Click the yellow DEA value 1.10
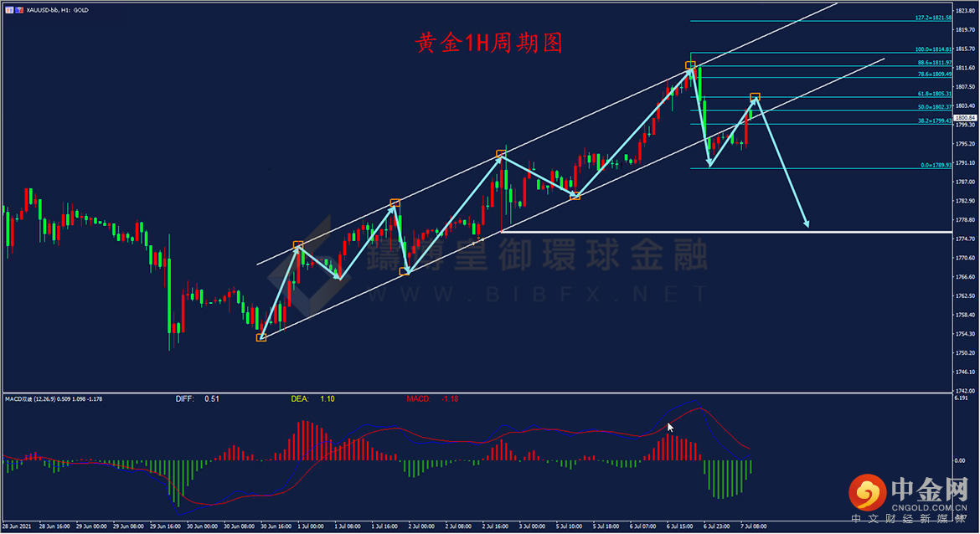 327,398
